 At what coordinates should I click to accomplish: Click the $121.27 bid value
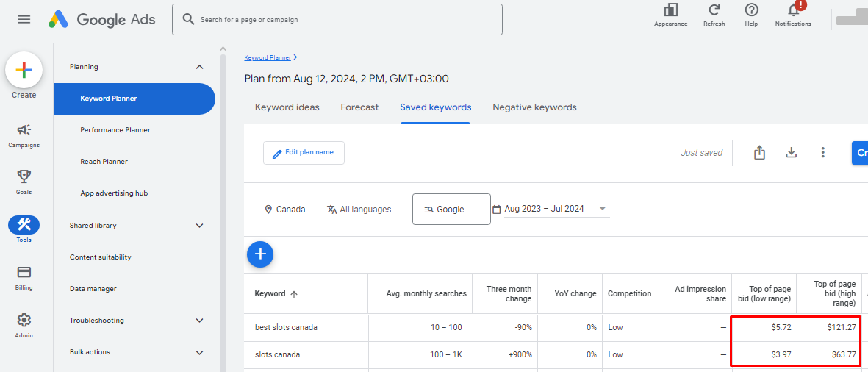(x=842, y=328)
